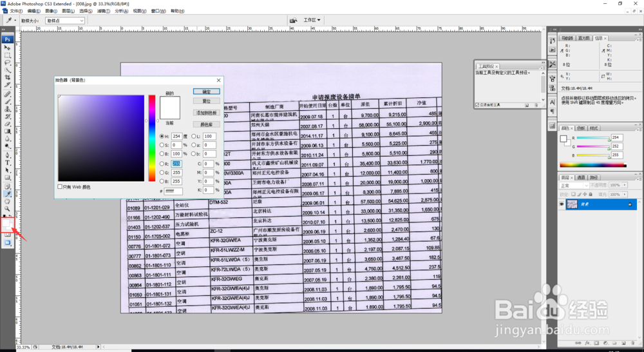Switch to the 色板 swatches tab
Screen dimensions: 644x352
581,128
